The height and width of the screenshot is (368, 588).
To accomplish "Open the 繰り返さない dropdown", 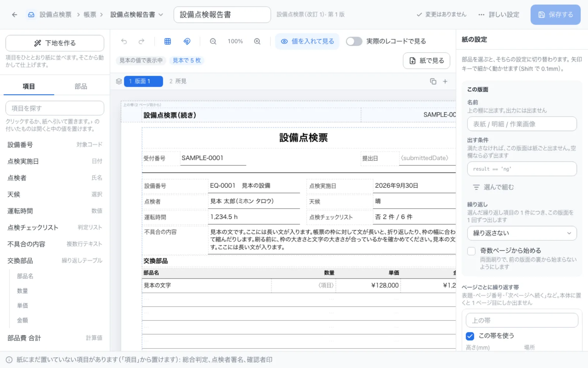I will coord(522,233).
